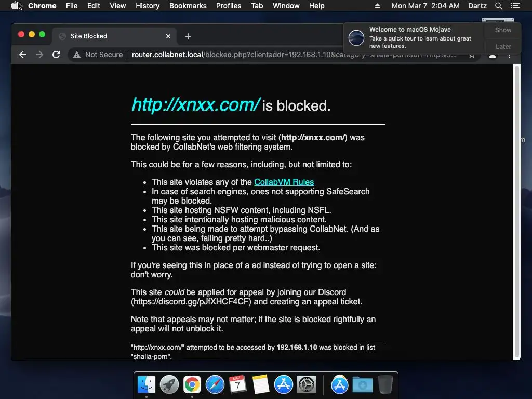The width and height of the screenshot is (532, 399).
Task: Reload the blocked page
Action: tap(56, 55)
